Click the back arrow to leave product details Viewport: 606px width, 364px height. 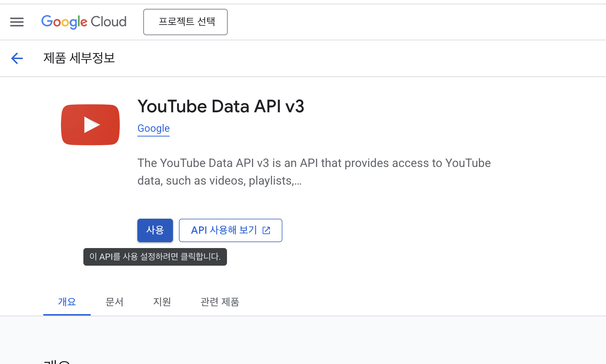pyautogui.click(x=17, y=58)
